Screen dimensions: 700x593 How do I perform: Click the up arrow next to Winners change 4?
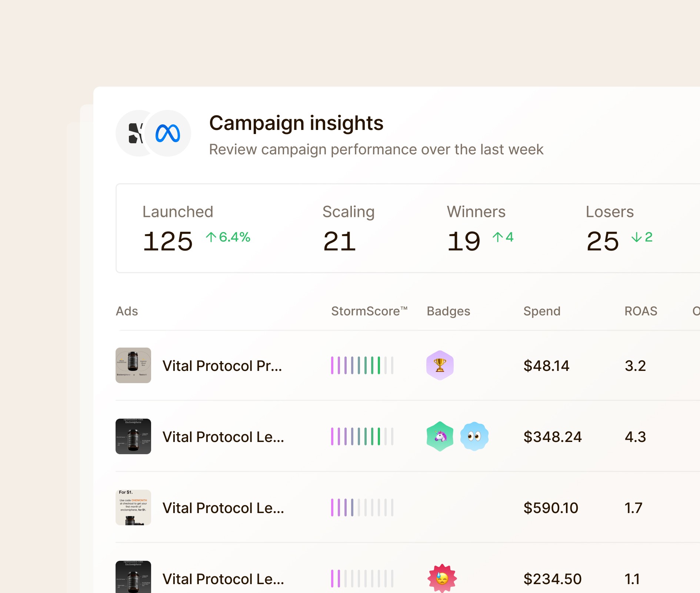click(498, 237)
